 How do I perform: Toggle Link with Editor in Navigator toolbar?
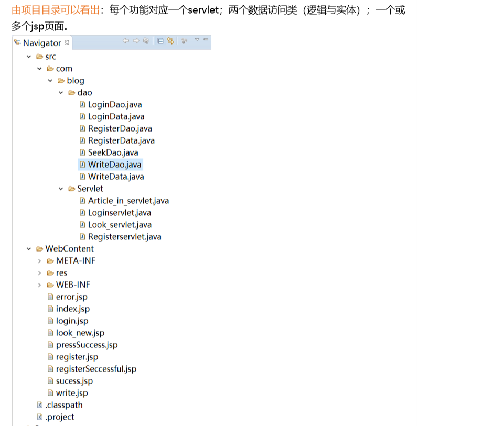pos(170,41)
